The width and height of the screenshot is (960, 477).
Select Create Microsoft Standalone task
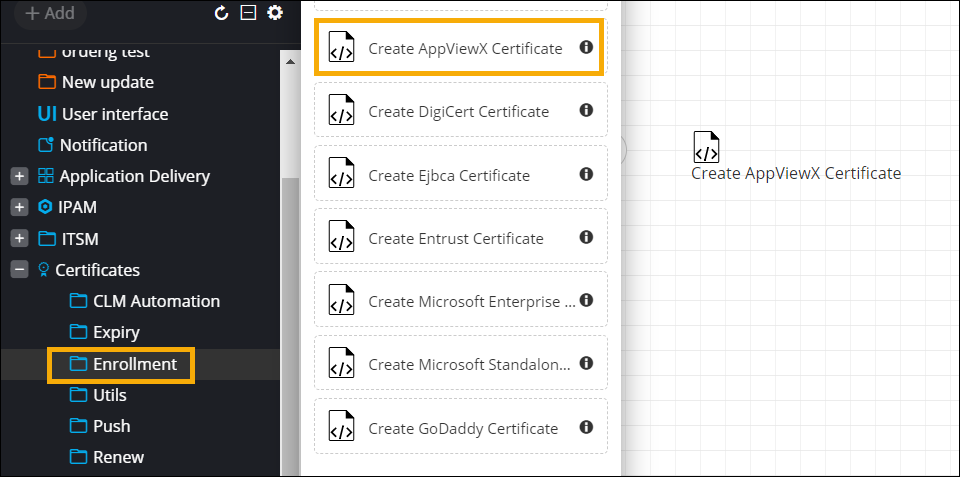click(461, 363)
